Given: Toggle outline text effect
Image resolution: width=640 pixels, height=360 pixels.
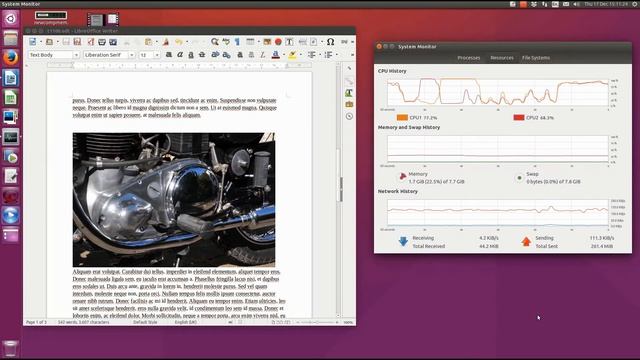Looking at the screenshot, I should coord(251,55).
